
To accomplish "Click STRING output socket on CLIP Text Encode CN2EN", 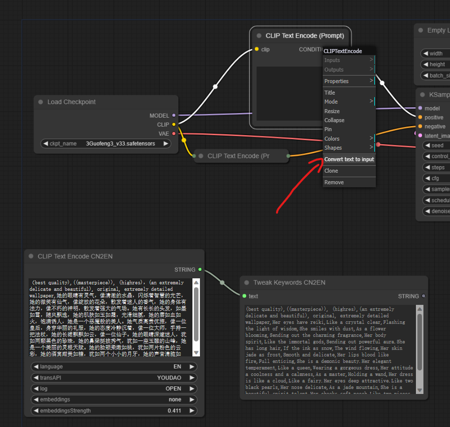I will (x=200, y=269).
